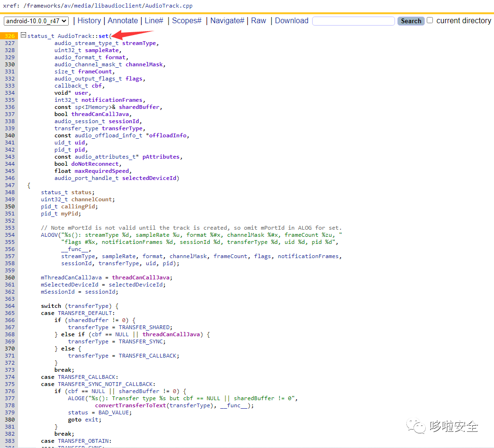Open the android-10.0.0_r47 version dropdown
Image resolution: width=494 pixels, height=448 pixels.
36,21
